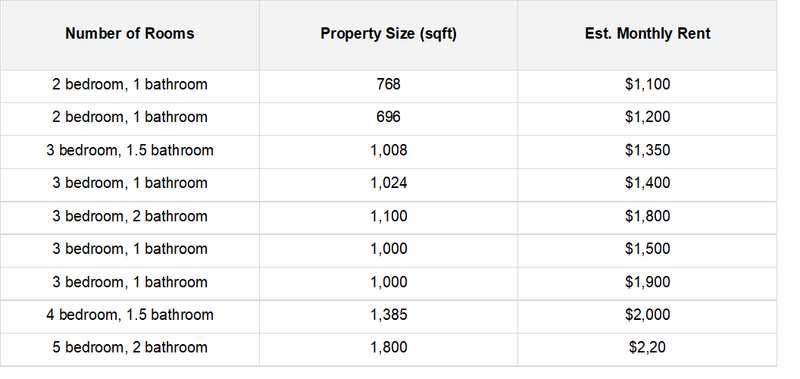Select the $1,800 monthly rent cell
This screenshot has width=800, height=379.
[647, 216]
